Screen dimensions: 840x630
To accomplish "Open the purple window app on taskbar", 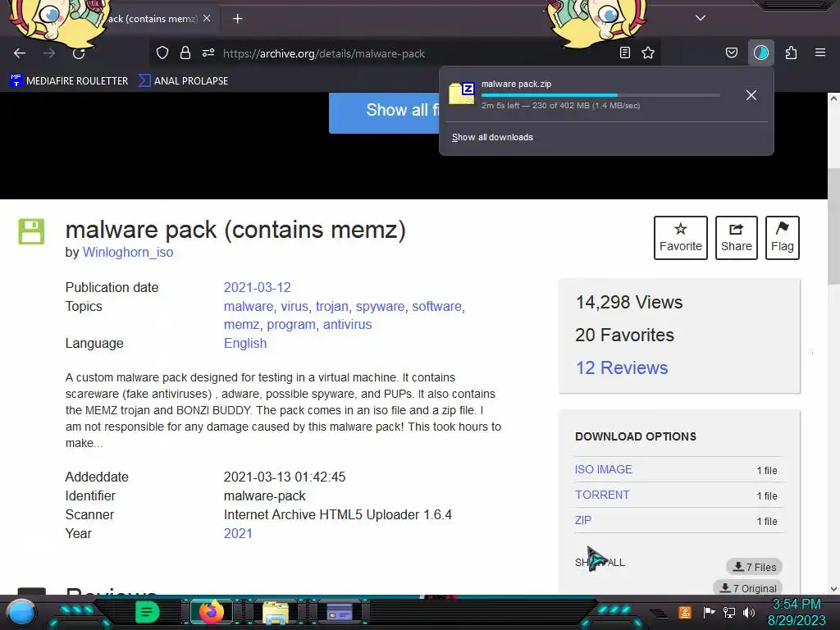I will 340,612.
